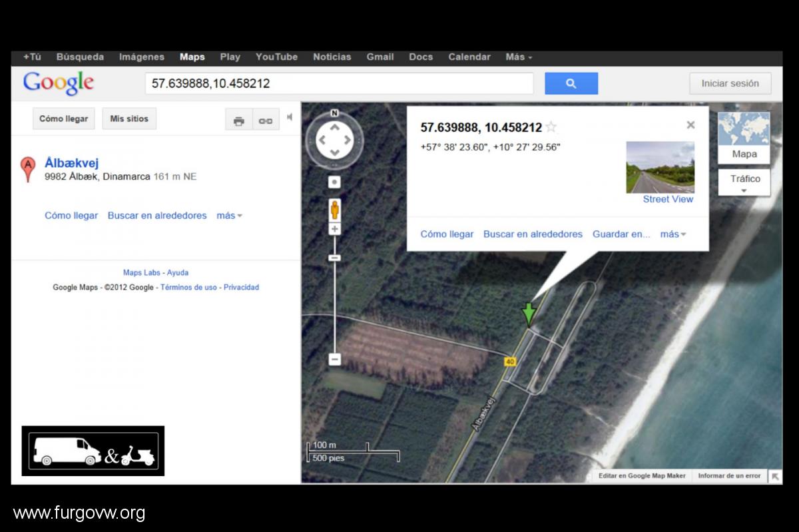Open the Ayuda link
The image size is (799, 532).
178,273
